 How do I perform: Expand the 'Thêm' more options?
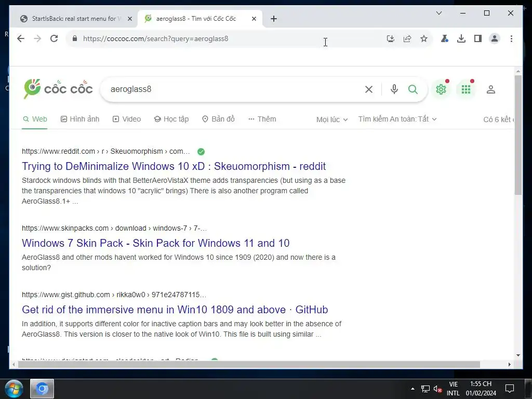pyautogui.click(x=262, y=119)
